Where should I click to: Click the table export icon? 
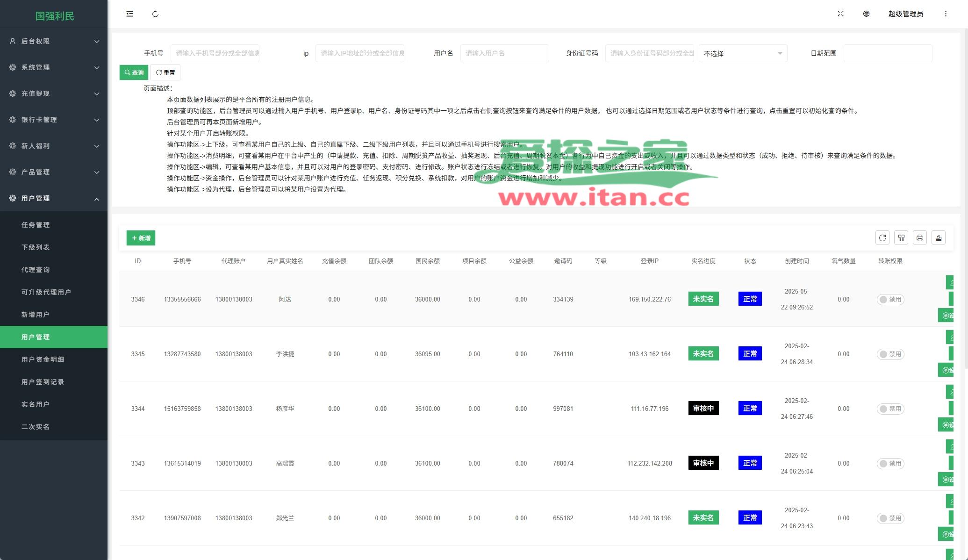tap(938, 238)
